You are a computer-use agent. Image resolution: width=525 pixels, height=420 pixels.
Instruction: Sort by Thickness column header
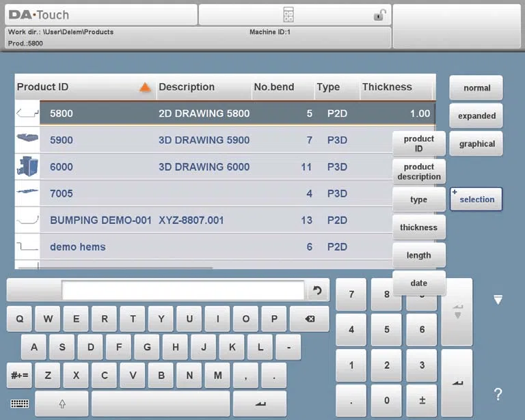pos(396,87)
